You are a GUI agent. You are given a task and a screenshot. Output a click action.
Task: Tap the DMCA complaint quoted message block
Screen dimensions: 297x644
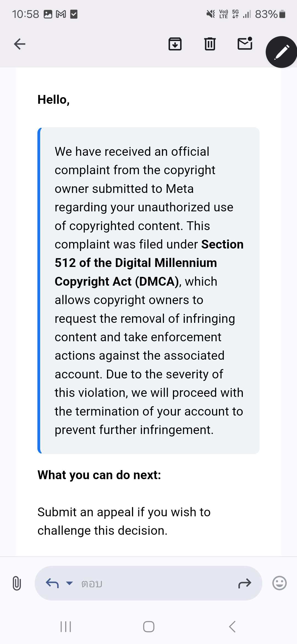click(x=148, y=291)
